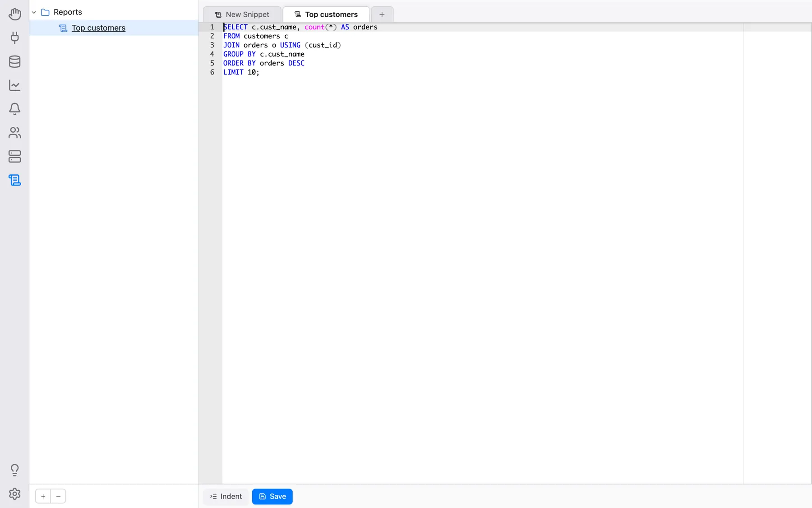The image size is (812, 508).
Task: Click the GROUP keyword on line 4
Action: click(x=233, y=54)
